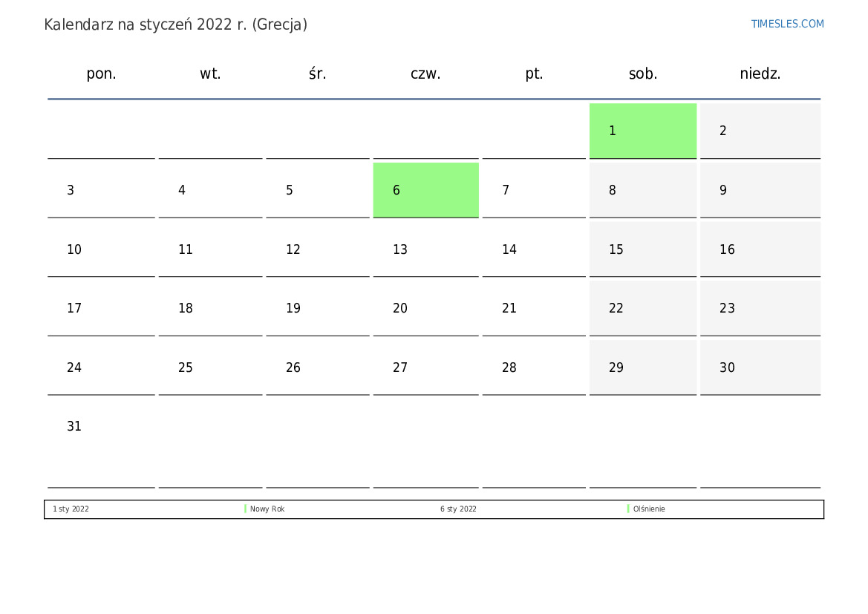The image size is (868, 614).
Task: Click the green marker beside Olśnienie
Action: coord(628,509)
